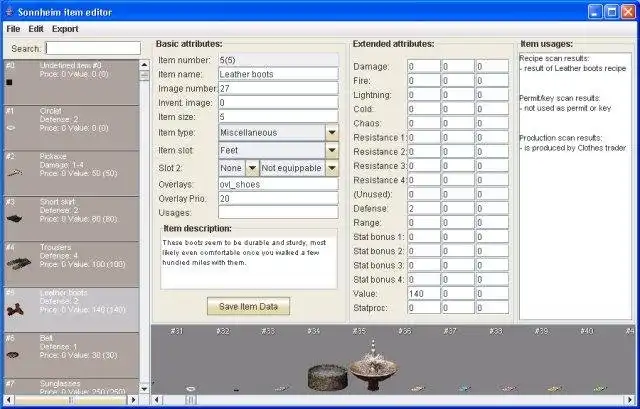
Task: Open the Export menu
Action: tap(65, 29)
